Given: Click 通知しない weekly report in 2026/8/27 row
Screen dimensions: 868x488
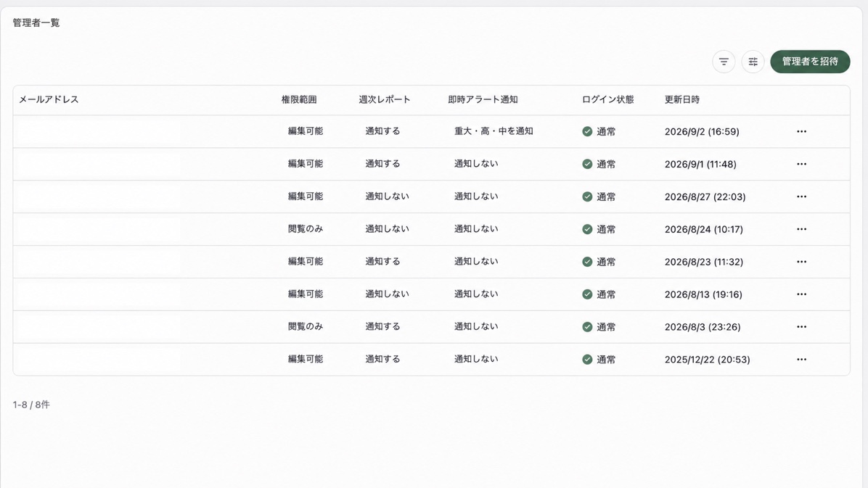Looking at the screenshot, I should tap(387, 197).
